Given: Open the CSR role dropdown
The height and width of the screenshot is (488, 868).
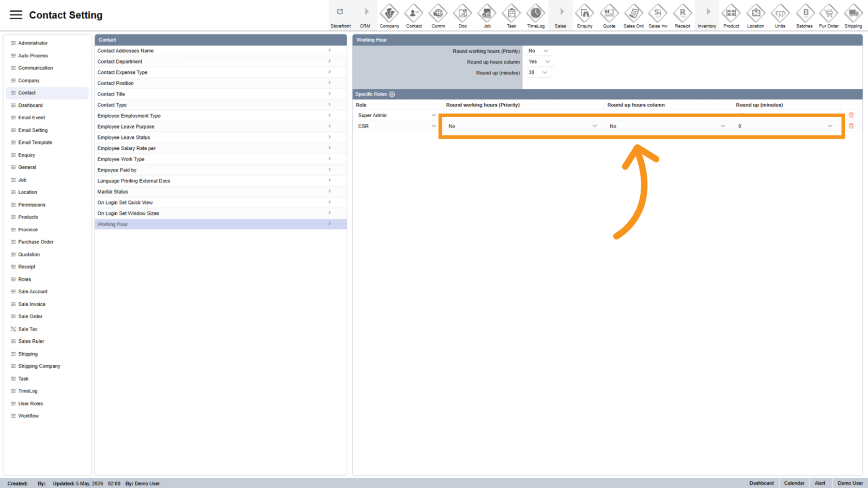Looking at the screenshot, I should [397, 126].
